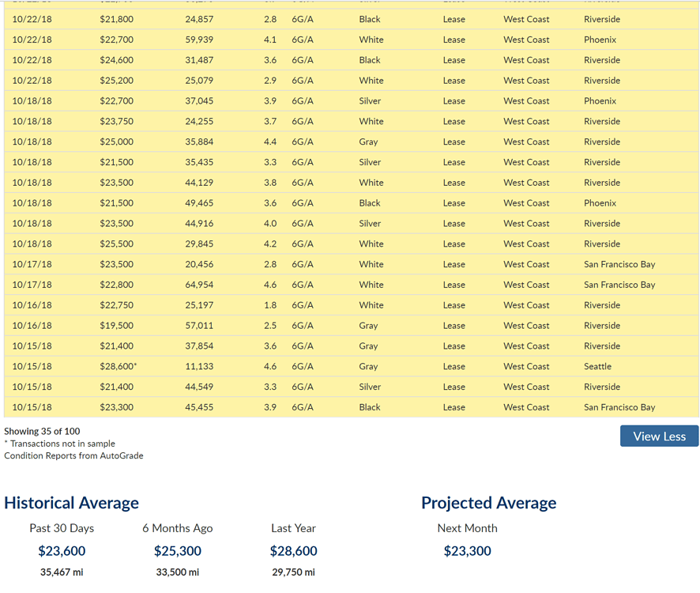Screen dimensions: 700x593
Task: Click the View Less button
Action: (x=659, y=436)
